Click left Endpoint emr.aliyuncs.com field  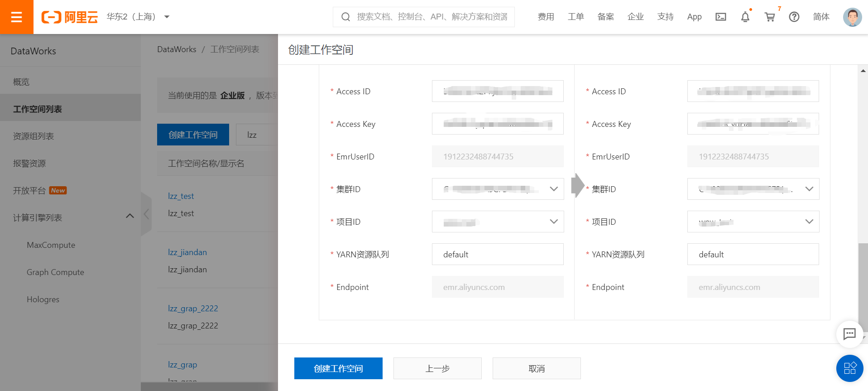point(498,287)
